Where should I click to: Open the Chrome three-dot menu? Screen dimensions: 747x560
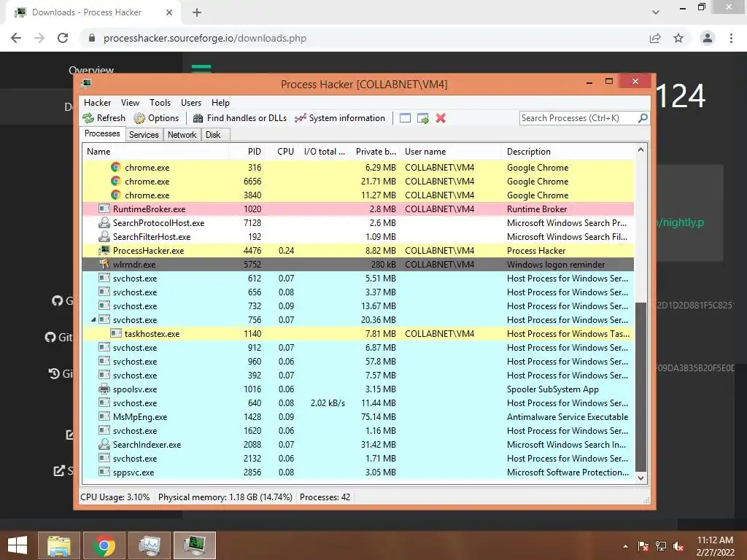(731, 38)
